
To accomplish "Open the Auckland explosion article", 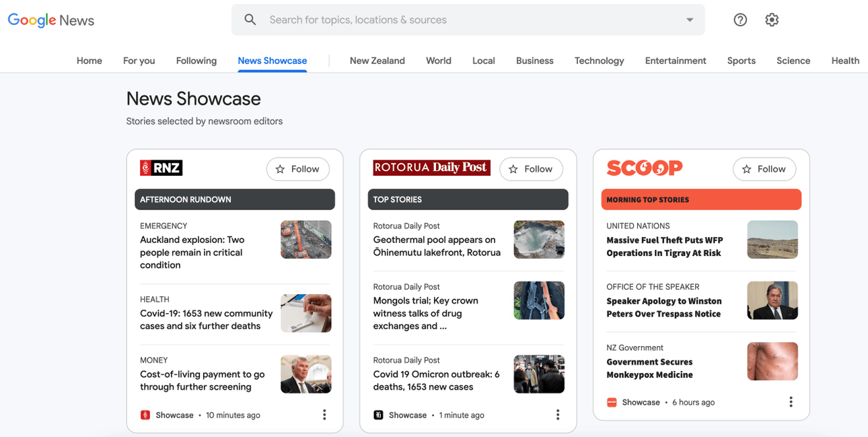I will tap(192, 253).
